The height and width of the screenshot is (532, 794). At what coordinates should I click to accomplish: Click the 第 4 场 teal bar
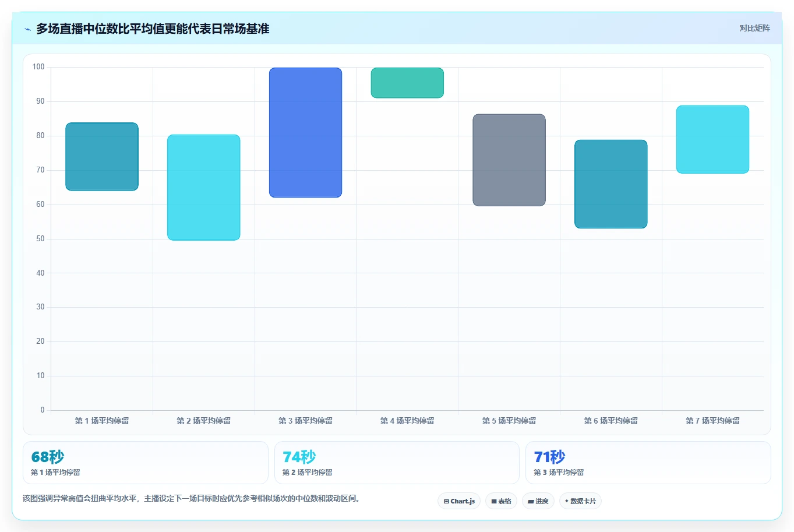[x=407, y=83]
